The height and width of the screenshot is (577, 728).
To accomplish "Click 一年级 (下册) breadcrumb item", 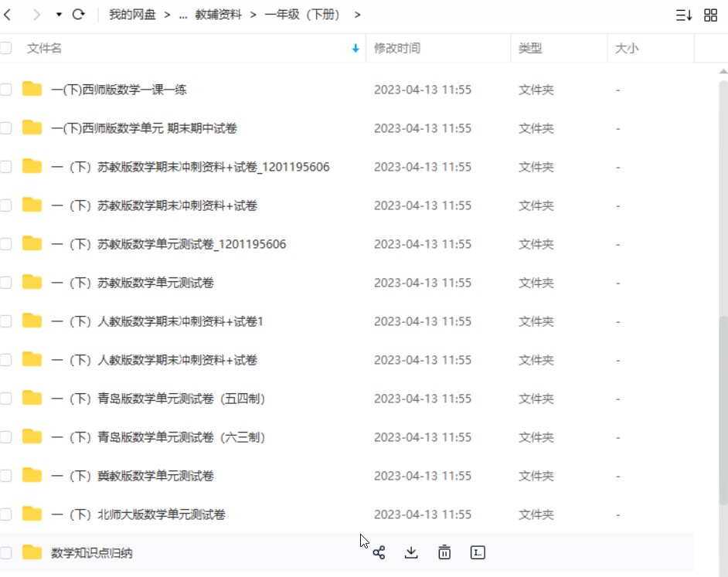I will (x=302, y=15).
